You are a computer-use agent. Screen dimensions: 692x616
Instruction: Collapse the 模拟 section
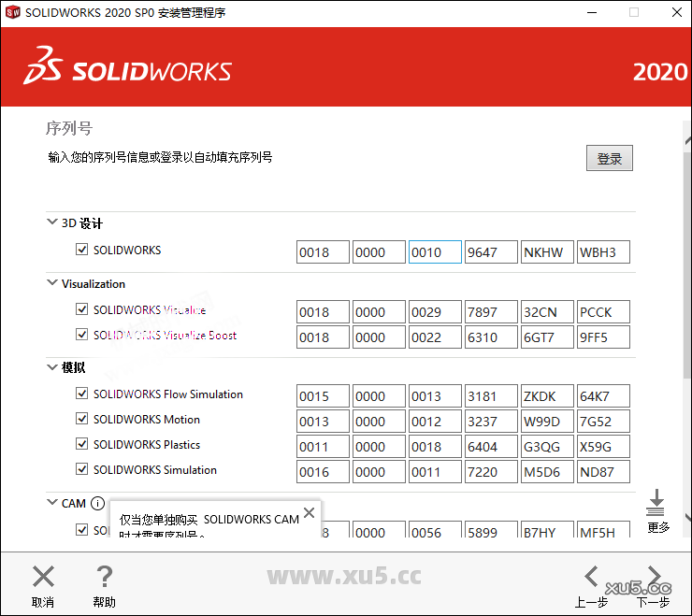(52, 367)
